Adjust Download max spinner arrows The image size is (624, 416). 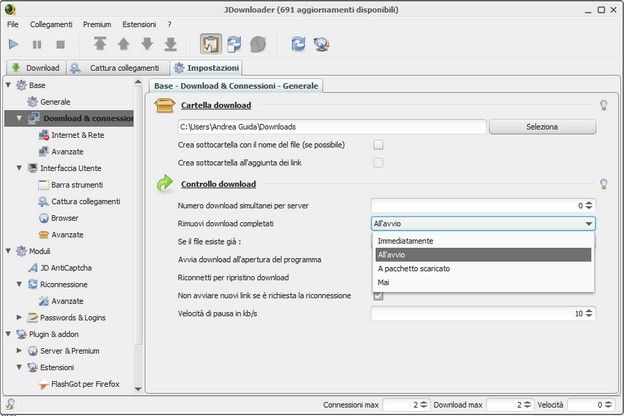[x=527, y=404]
